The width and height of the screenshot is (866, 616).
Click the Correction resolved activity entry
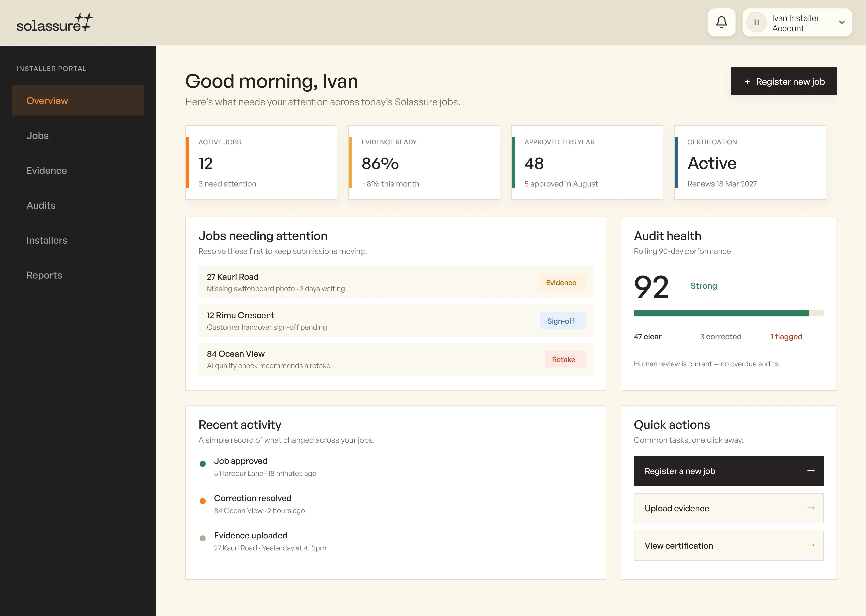click(x=260, y=504)
